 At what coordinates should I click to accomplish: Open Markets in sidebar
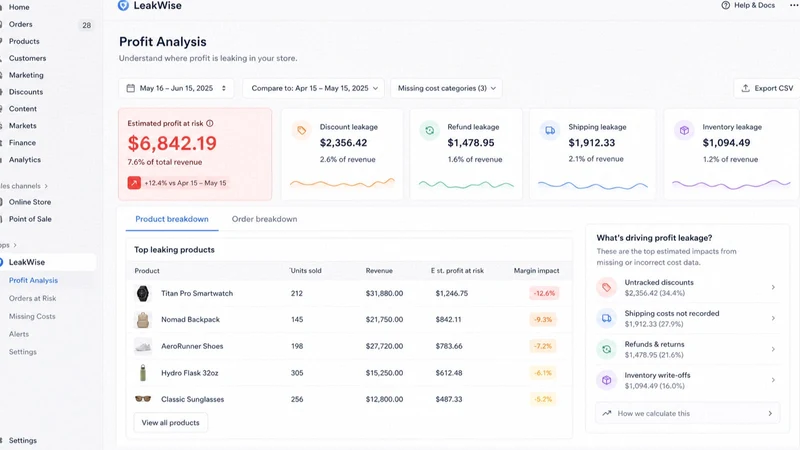(22, 126)
